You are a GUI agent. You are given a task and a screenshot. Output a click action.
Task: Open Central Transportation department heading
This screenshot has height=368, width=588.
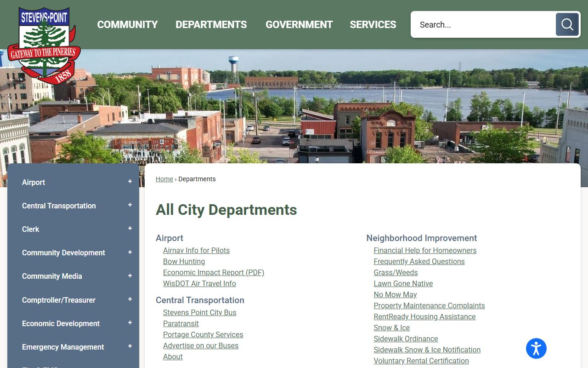[200, 300]
